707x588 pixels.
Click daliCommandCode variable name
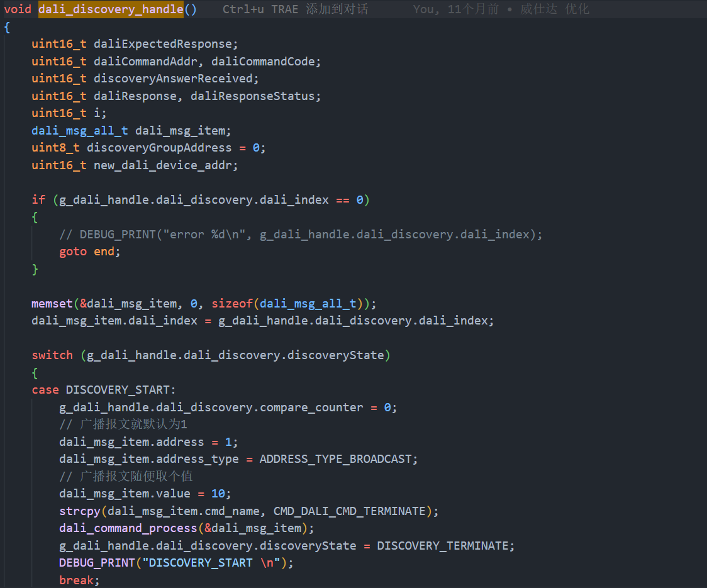point(264,62)
